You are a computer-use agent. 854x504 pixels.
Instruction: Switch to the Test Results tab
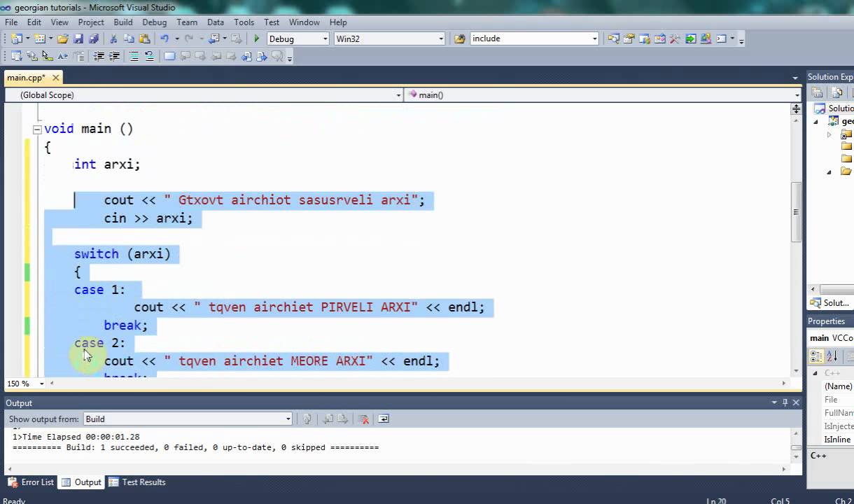tap(137, 482)
